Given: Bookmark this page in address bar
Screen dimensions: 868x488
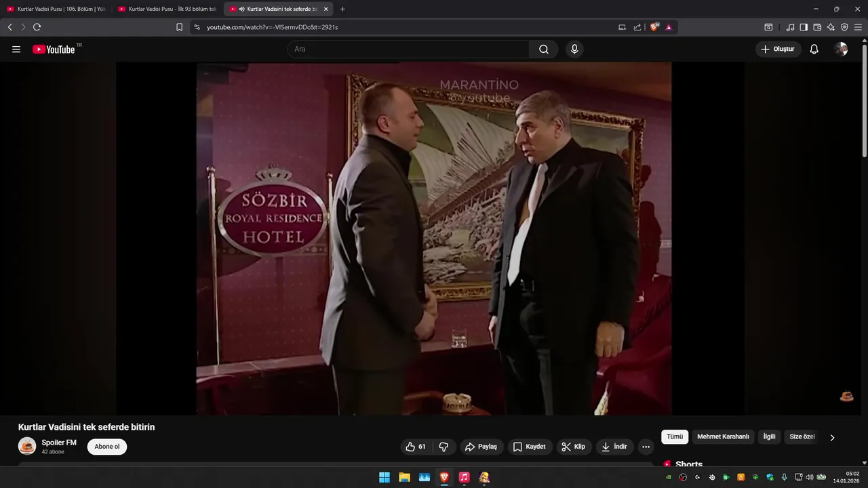Looking at the screenshot, I should click(x=179, y=27).
